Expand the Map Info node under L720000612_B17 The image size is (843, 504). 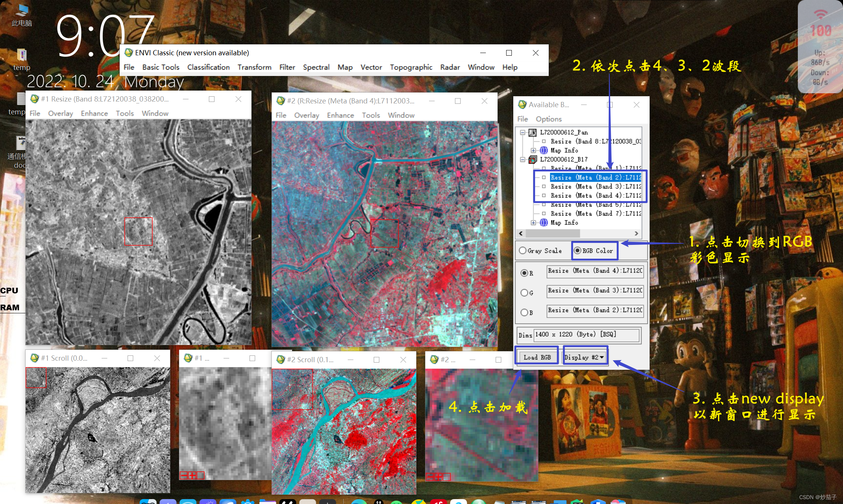533,223
